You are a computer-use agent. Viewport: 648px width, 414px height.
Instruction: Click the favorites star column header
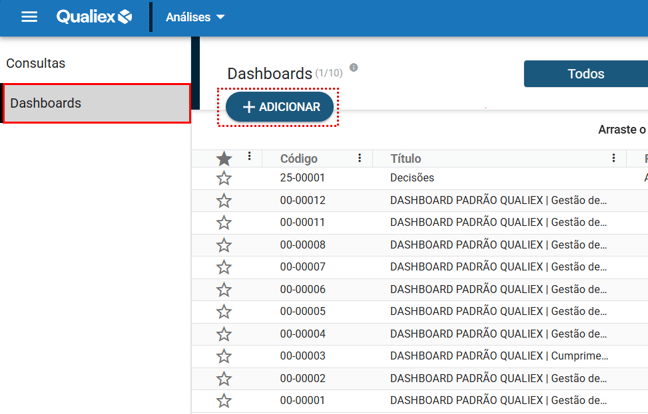(224, 158)
